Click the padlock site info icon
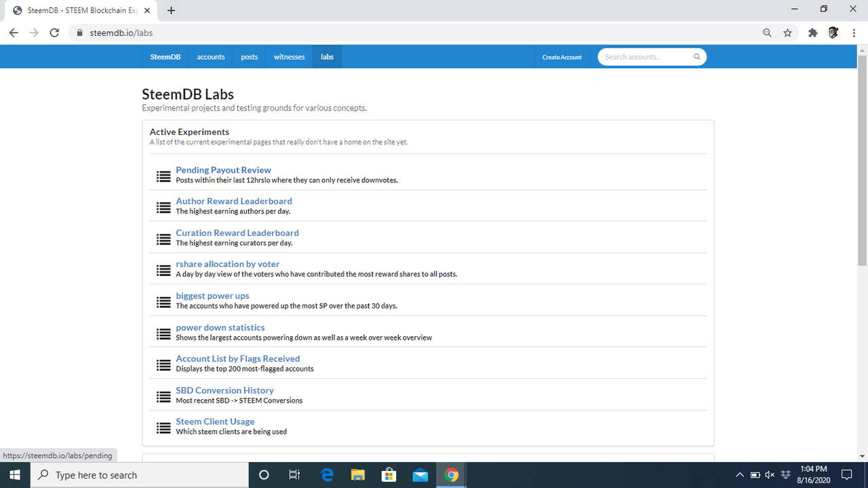 (x=80, y=33)
